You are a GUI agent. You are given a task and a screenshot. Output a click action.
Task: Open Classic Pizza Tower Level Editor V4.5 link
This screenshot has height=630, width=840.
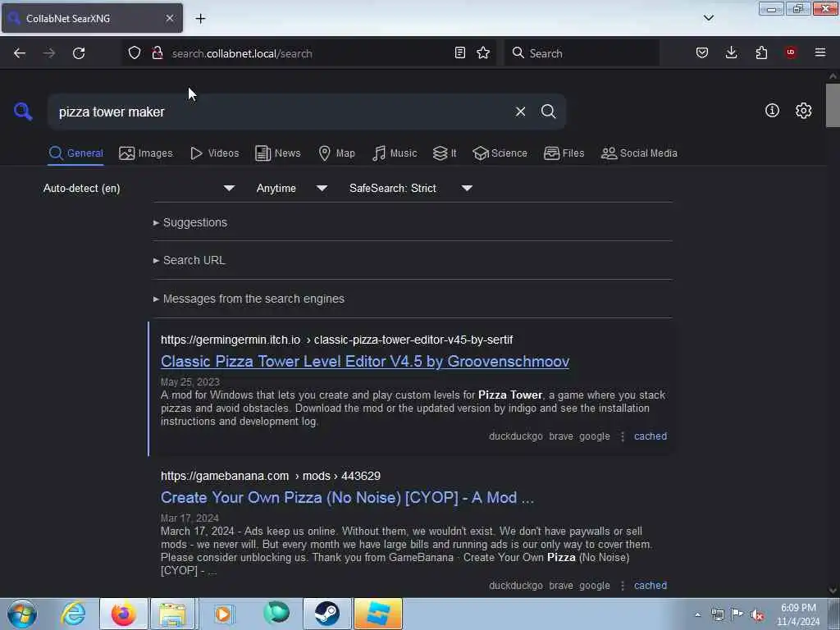click(x=365, y=362)
